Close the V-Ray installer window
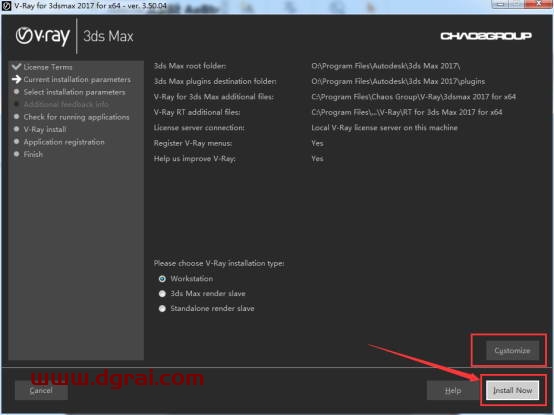This screenshot has height=415, width=554. click(538, 4)
